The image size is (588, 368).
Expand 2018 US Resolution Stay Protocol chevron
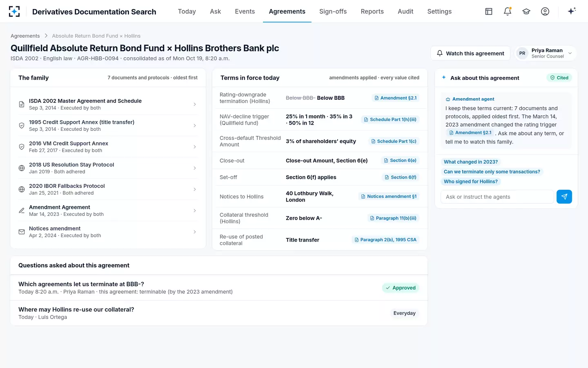[195, 168]
